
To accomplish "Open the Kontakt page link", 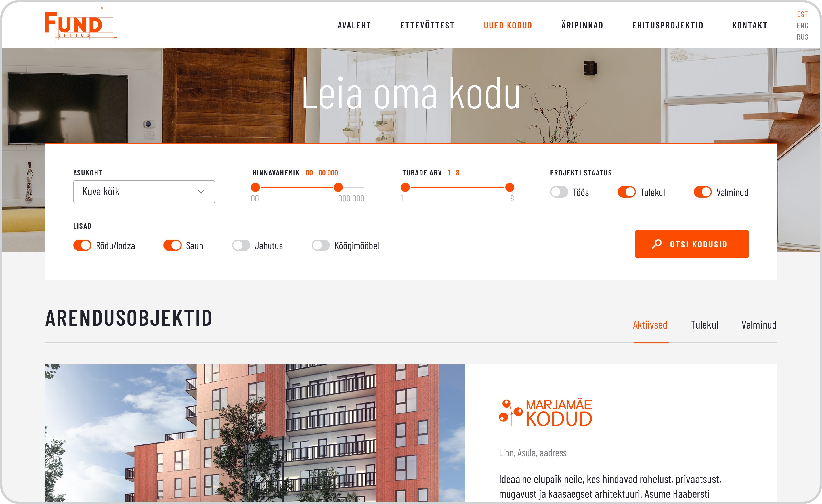I will click(x=750, y=25).
